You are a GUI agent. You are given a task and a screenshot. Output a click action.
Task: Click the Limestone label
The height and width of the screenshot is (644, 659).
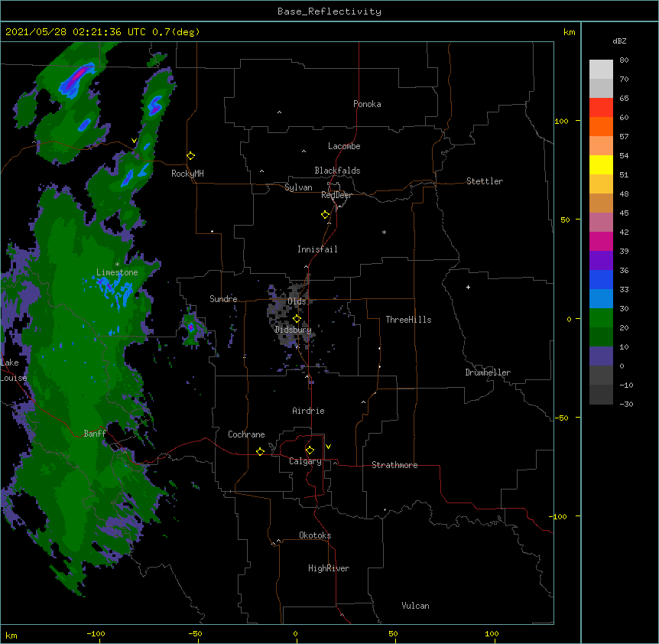pos(117,272)
